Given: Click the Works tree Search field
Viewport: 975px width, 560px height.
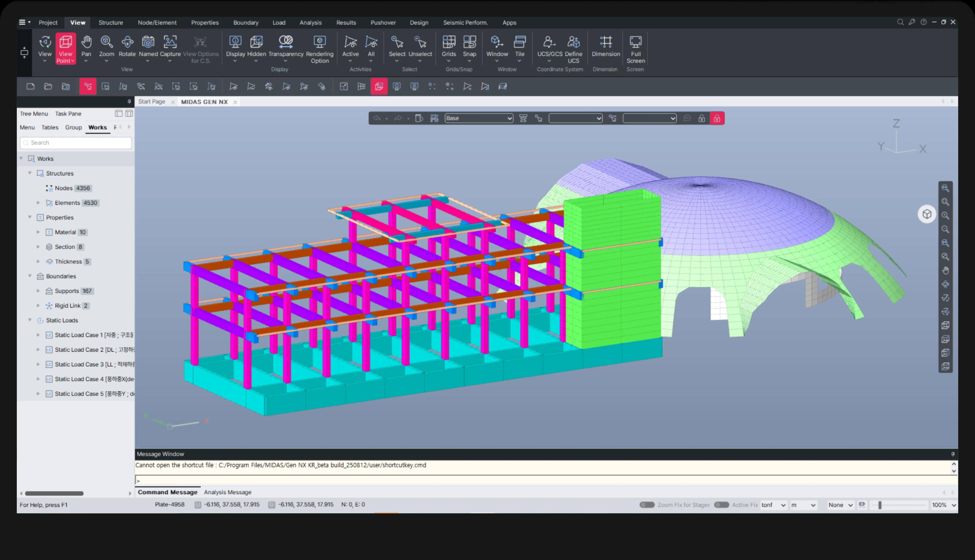Looking at the screenshot, I should coord(76,143).
